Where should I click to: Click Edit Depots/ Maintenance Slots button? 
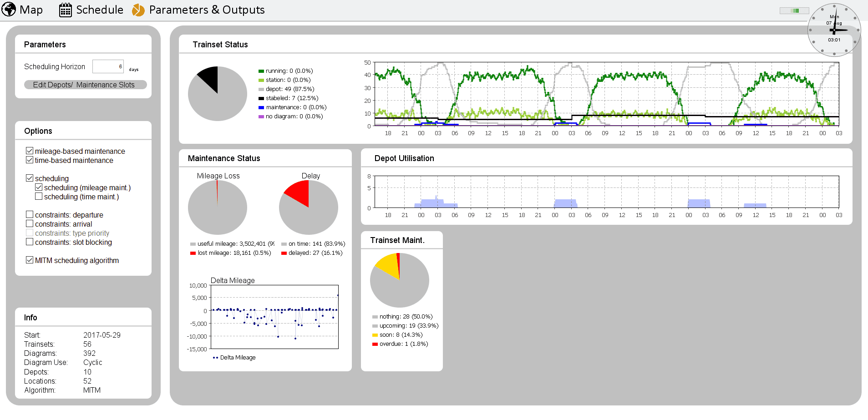pos(85,85)
